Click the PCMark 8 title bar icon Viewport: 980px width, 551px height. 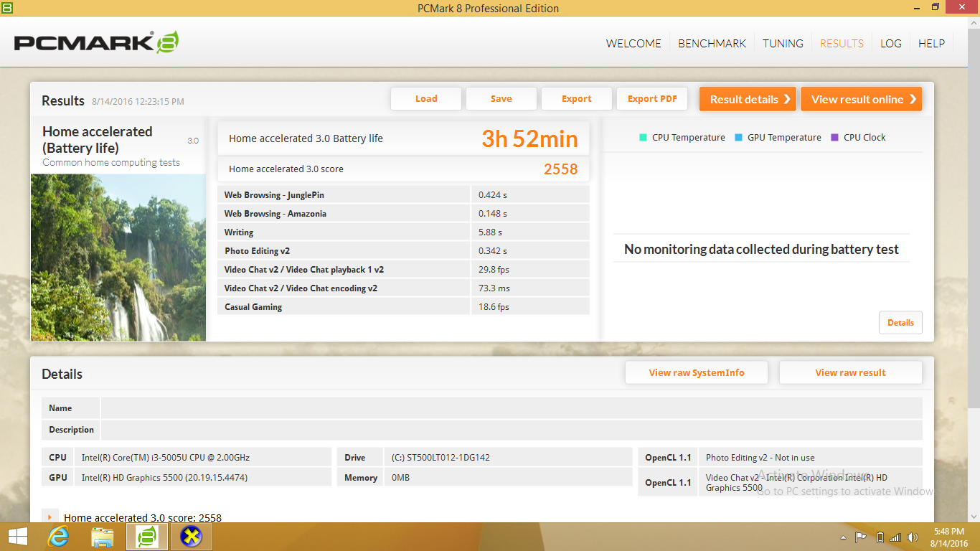(7, 8)
